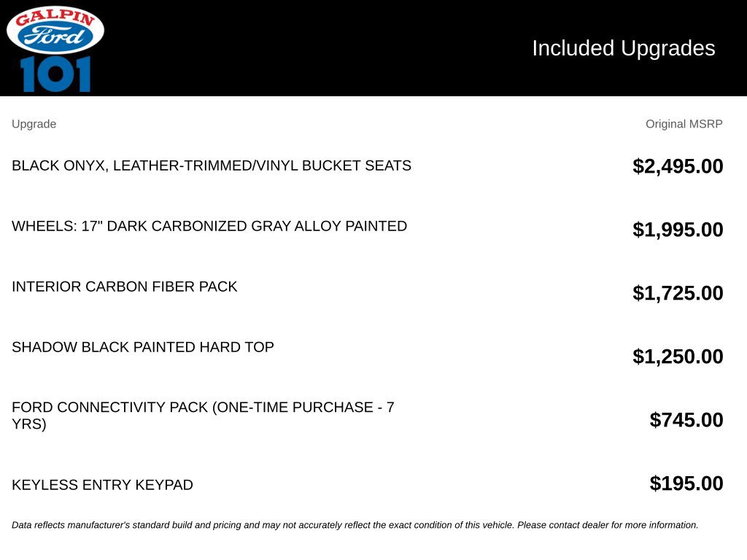The image size is (747, 560).
Task: Choose the Interior Carbon Fiber Pack entry
Action: 124,286
